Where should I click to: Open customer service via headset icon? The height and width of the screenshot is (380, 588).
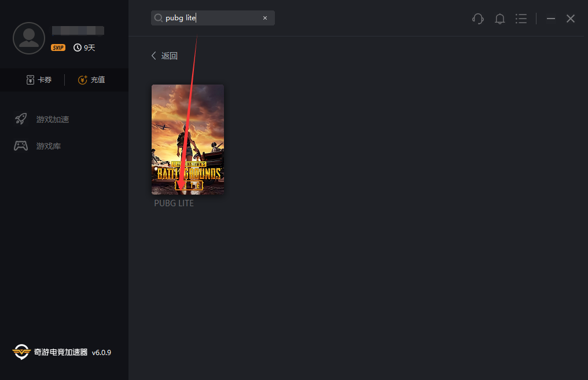[x=478, y=19]
